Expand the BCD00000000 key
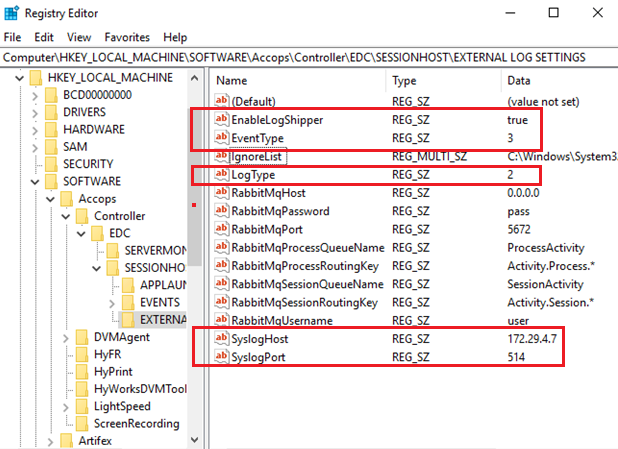The image size is (618, 449). [x=35, y=96]
